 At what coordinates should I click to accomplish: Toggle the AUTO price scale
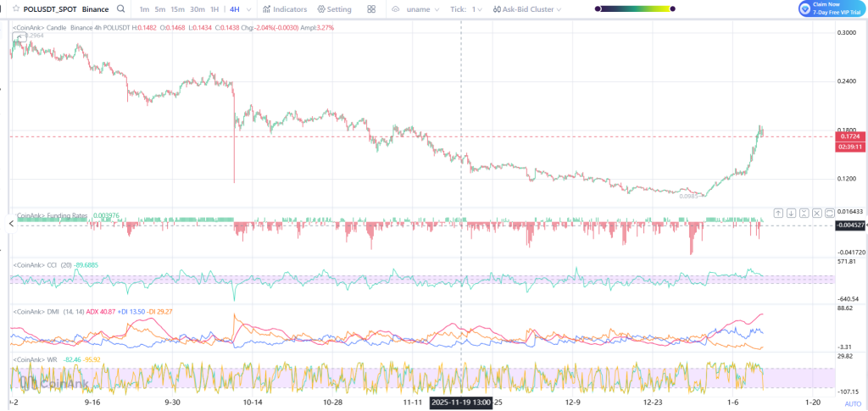click(853, 404)
